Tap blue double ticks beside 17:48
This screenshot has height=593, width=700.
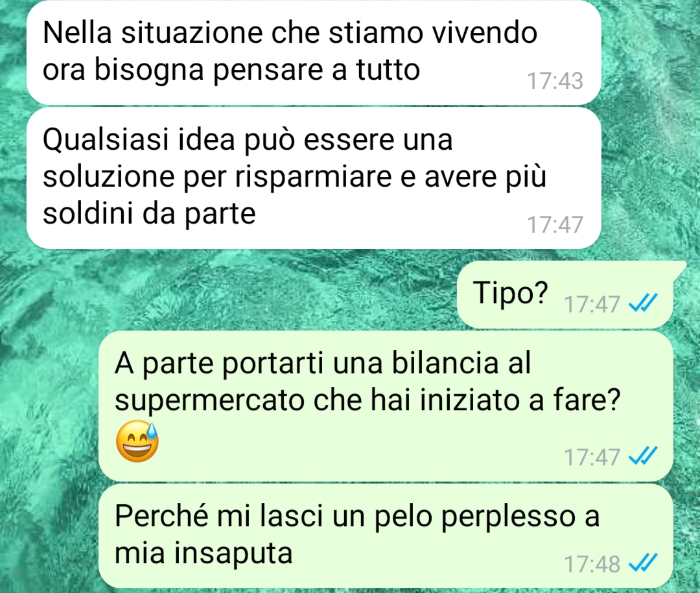click(x=642, y=563)
